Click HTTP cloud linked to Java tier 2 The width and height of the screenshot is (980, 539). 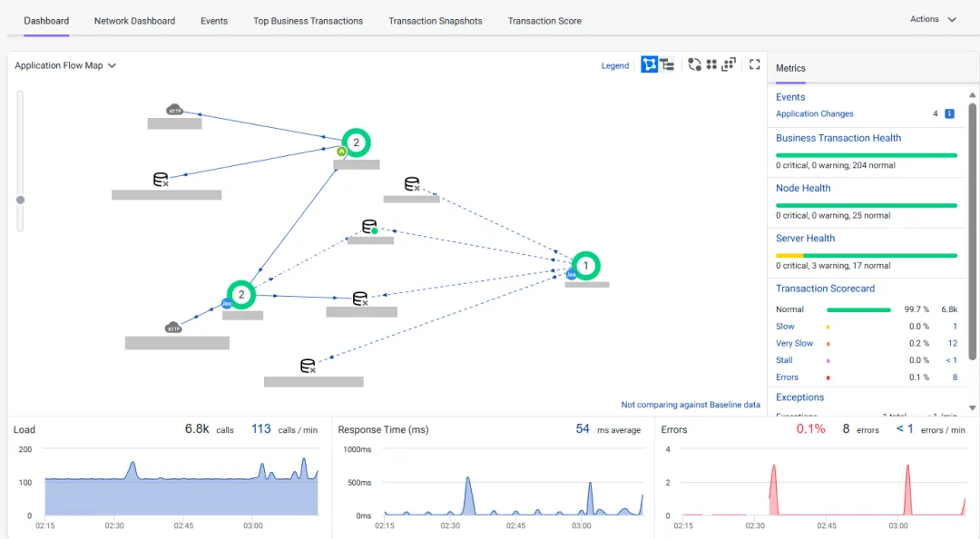click(173, 328)
